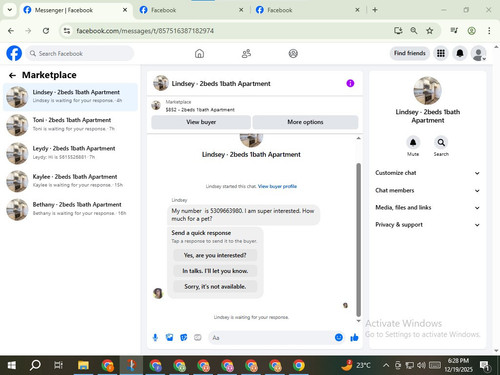This screenshot has height=375, width=500.
Task: Expand Customize chat section
Action: click(428, 173)
